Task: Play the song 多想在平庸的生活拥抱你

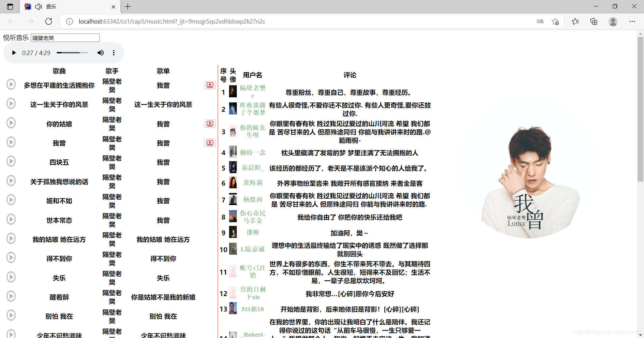Action: click(11, 84)
